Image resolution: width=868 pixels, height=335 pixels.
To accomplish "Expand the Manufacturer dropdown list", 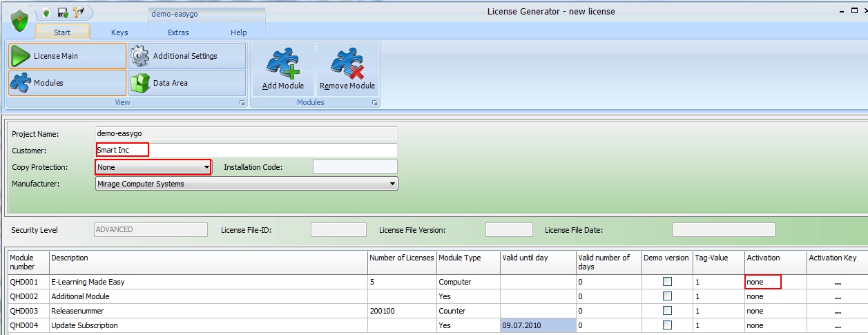I will point(392,184).
